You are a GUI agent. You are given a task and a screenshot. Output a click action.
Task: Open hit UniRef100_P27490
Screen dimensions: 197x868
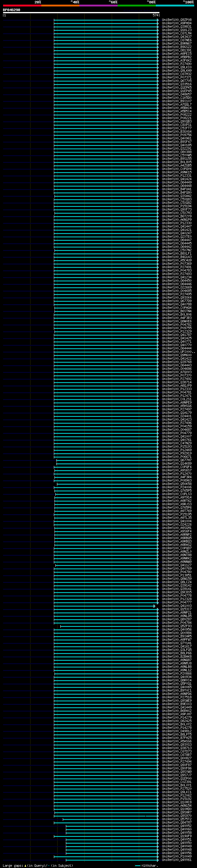click(x=176, y=64)
